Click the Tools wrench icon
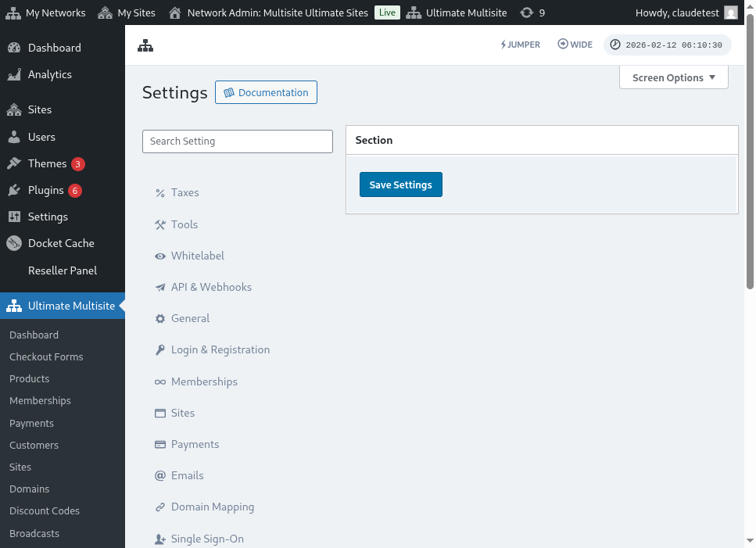This screenshot has height=548, width=756. pos(160,224)
